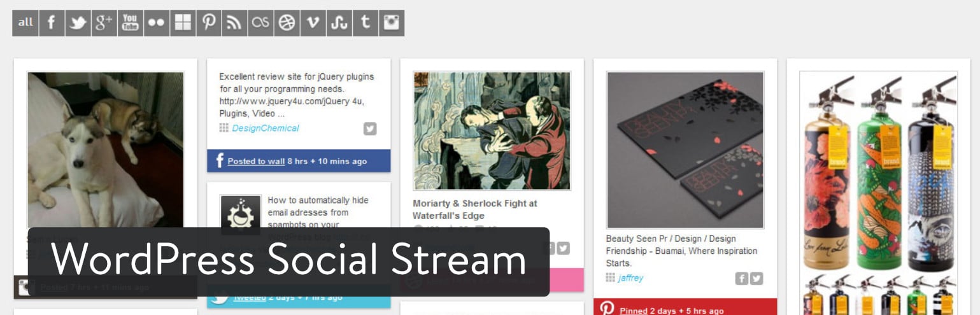Open the two husky dogs photo
The height and width of the screenshot is (315, 980).
tap(106, 150)
